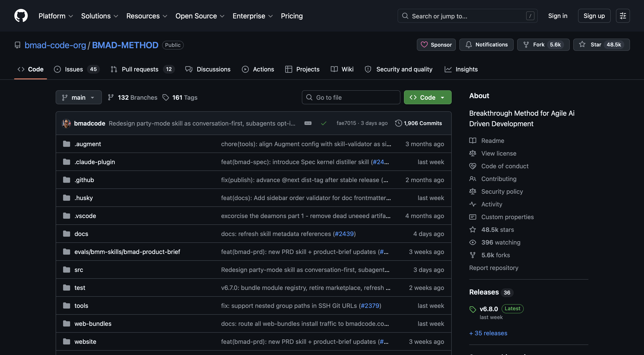This screenshot has height=355, width=644.
Task: Click the Go to file search field
Action: tap(351, 97)
